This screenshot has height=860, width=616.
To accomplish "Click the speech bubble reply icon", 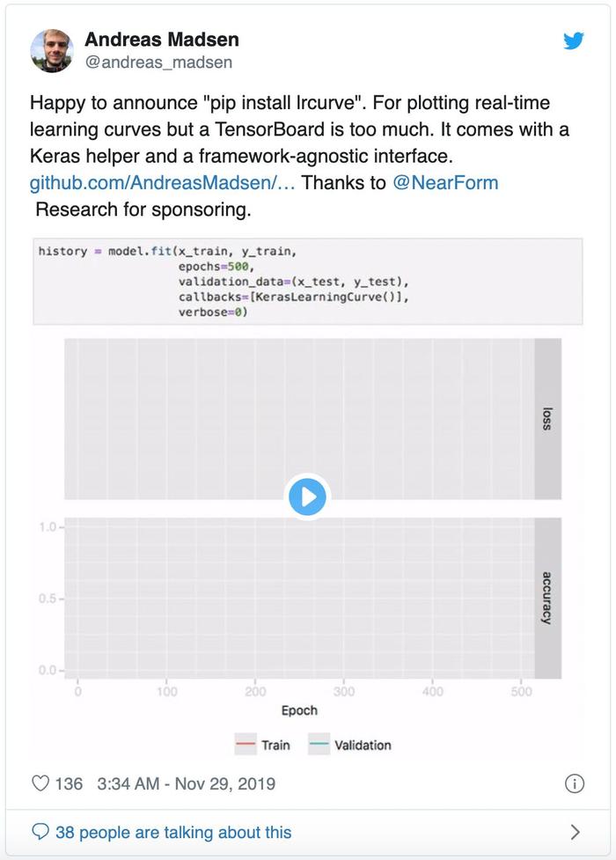I will coord(40,832).
